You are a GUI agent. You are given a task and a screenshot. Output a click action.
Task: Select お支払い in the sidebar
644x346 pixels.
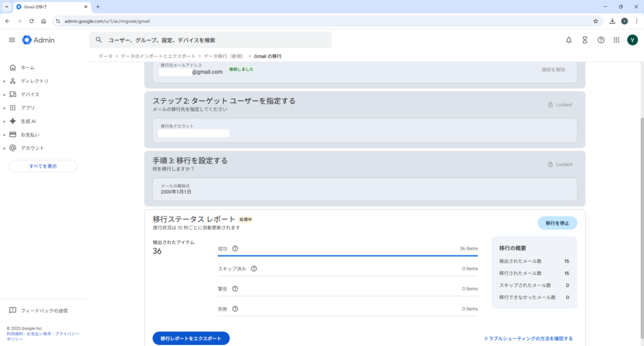tap(30, 135)
